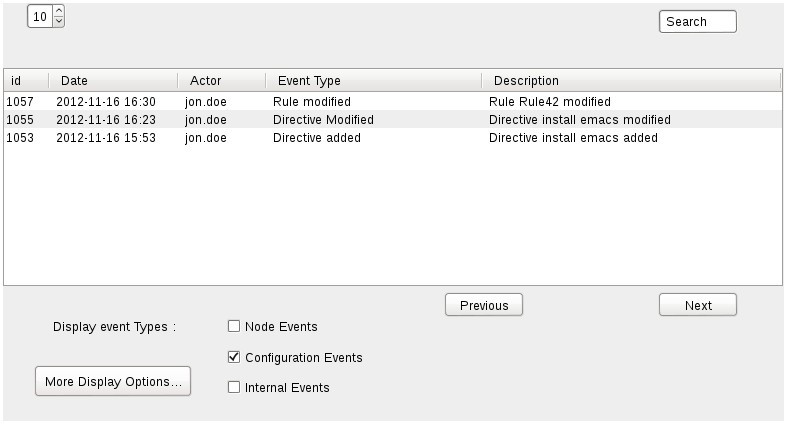
Task: Uncheck the Configuration Events checkbox
Action: [234, 357]
